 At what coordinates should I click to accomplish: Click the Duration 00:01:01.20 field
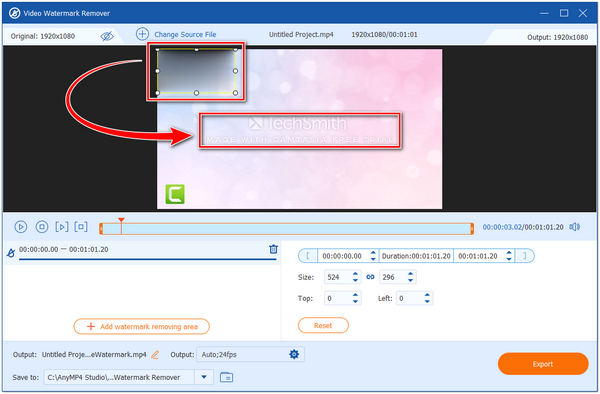416,256
